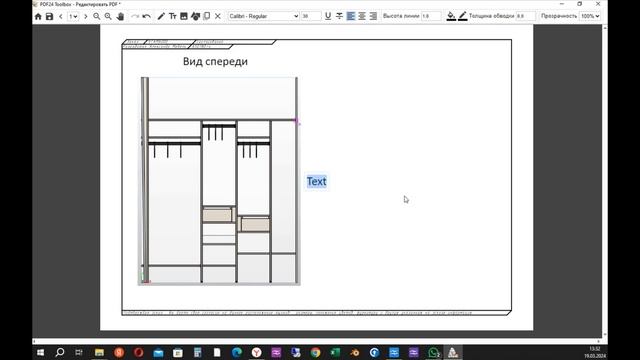
Task: Go to the PDF24 home screen icon
Action: click(x=38, y=16)
